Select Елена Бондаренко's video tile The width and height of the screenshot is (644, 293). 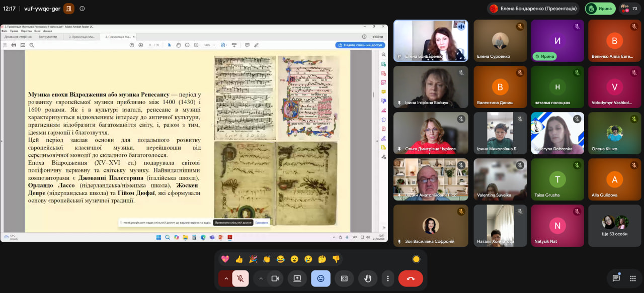431,41
